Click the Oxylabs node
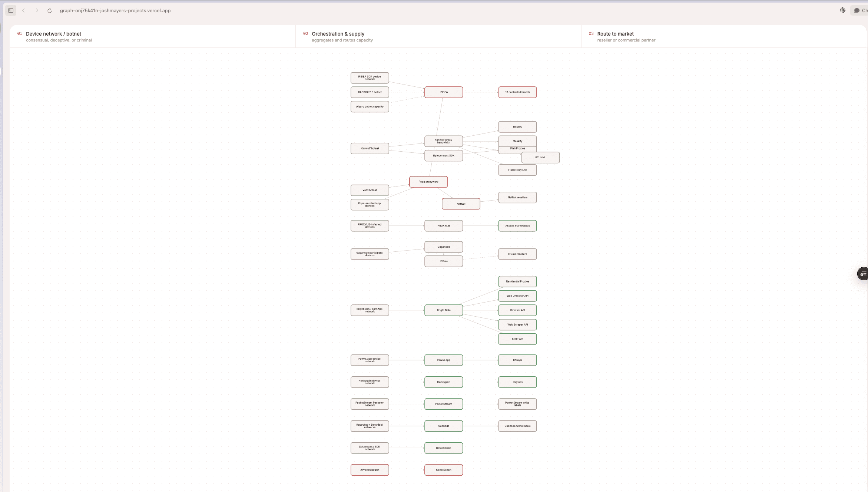The width and height of the screenshot is (868, 492). point(517,382)
